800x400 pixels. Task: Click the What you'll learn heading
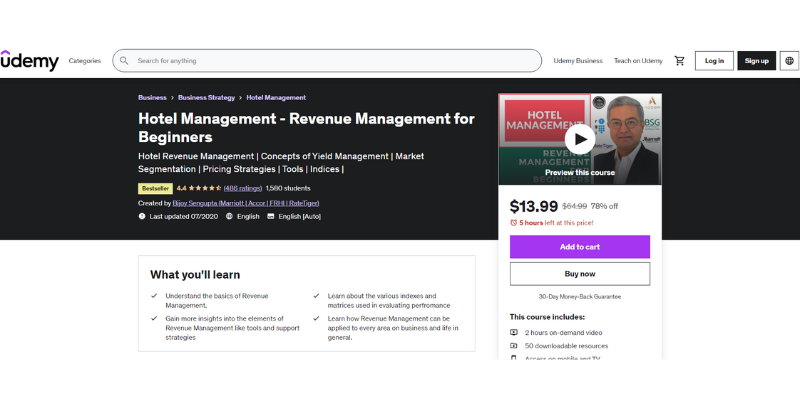195,274
